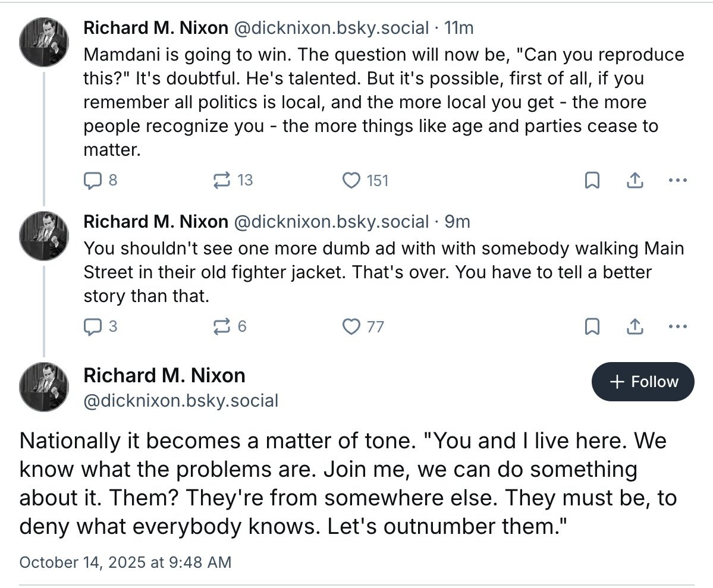Bookmark the fighter jacket post
This screenshot has width=713, height=588.
pyautogui.click(x=592, y=326)
